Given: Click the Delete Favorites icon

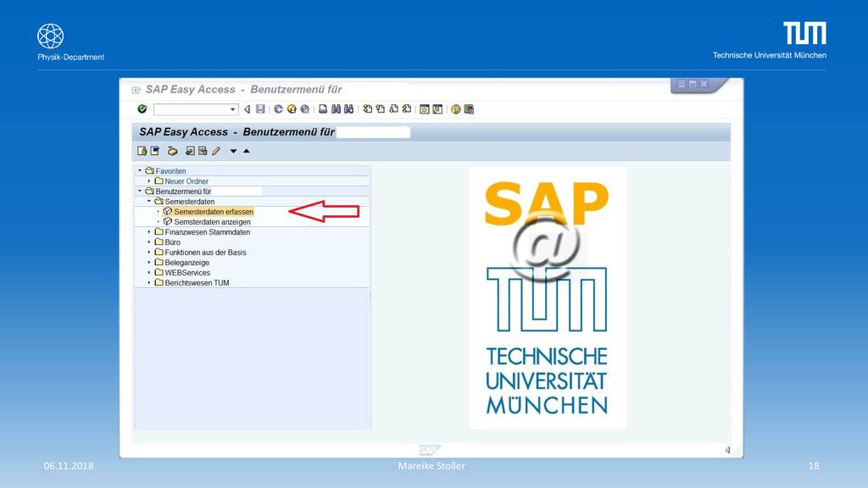Looking at the screenshot, I should point(203,151).
